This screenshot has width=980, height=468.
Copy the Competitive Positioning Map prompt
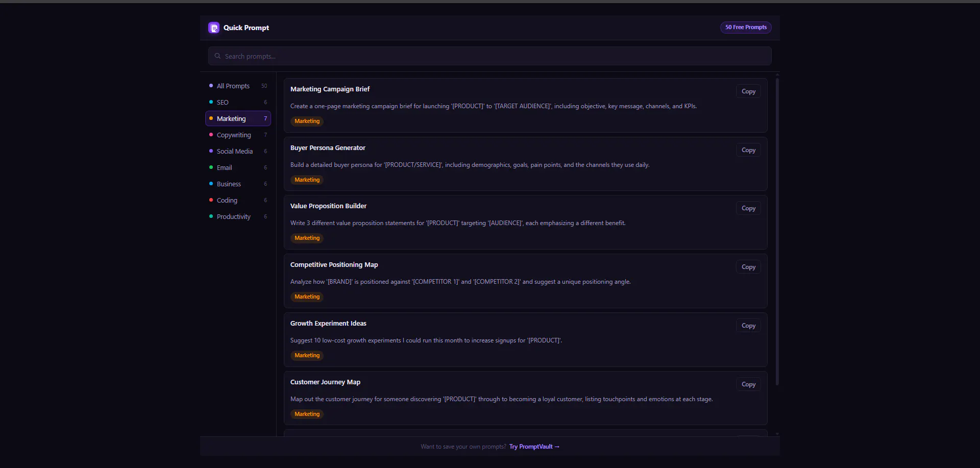click(748, 267)
